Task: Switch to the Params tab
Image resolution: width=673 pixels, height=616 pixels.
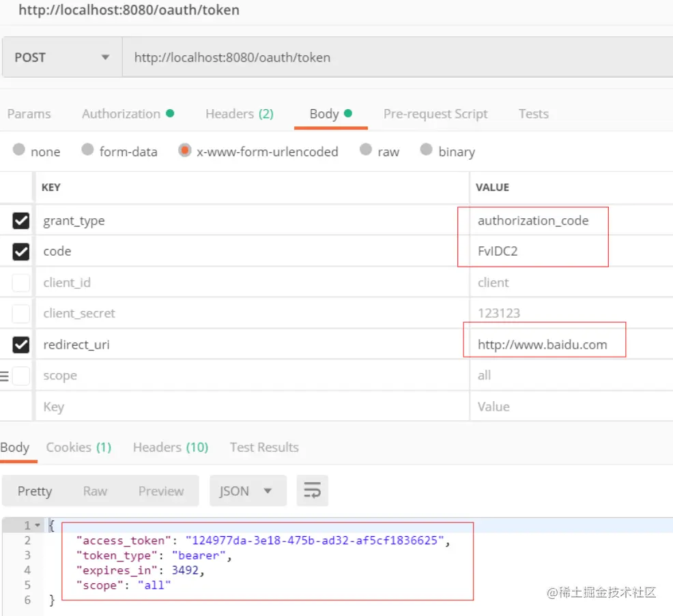Action: (29, 114)
